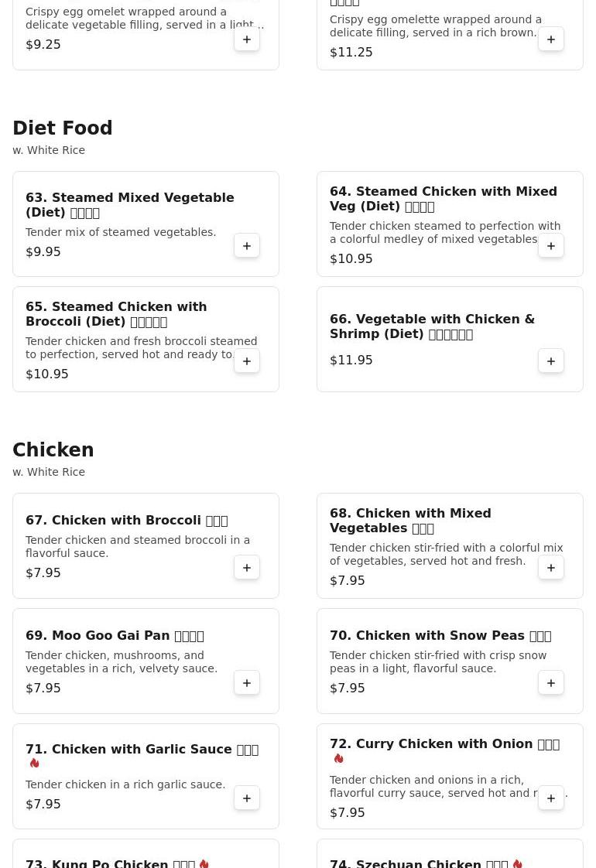Add Steamed Chicken with Broccoli (Diet)
The width and height of the screenshot is (596, 868).
(247, 361)
